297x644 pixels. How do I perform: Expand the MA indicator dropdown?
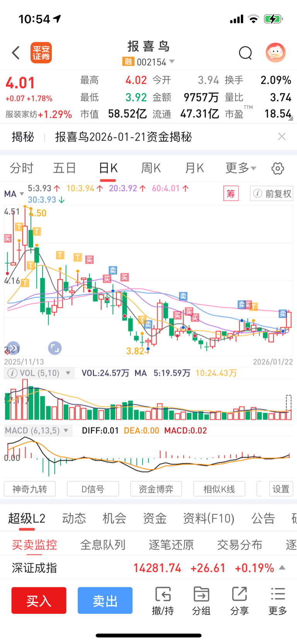point(14,194)
